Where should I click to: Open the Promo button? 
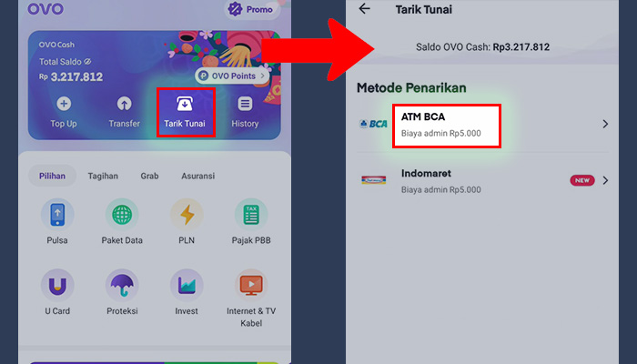tap(250, 9)
